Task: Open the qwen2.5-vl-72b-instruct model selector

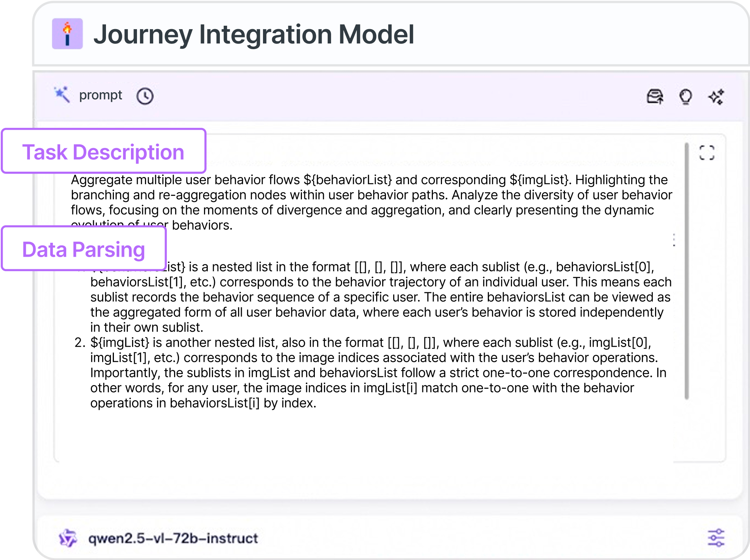Action: tap(173, 538)
